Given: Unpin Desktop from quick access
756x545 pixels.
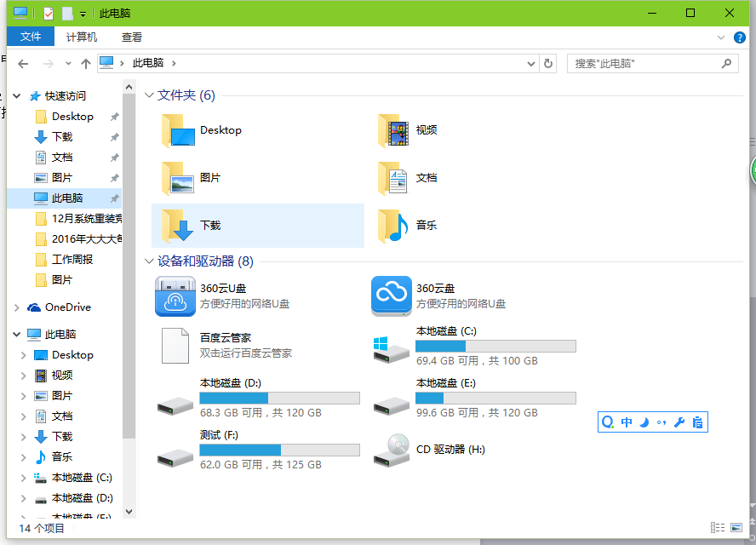Looking at the screenshot, I should click(x=114, y=117).
